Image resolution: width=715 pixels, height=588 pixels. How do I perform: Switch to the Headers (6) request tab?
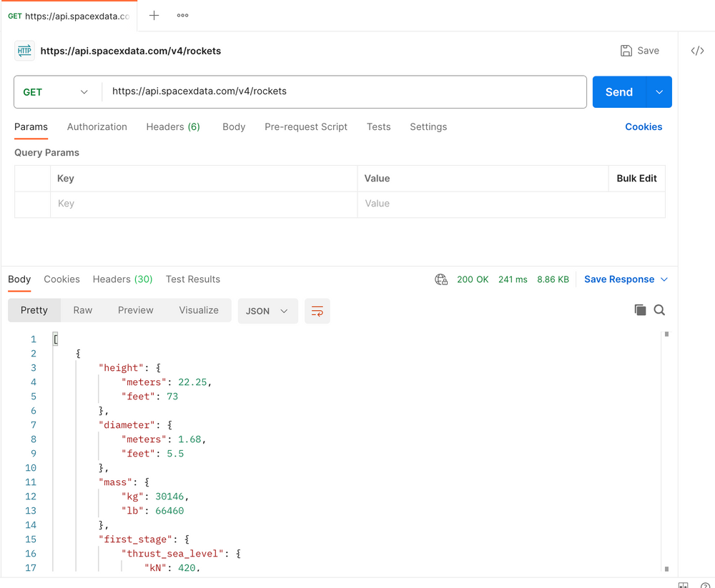tap(172, 126)
